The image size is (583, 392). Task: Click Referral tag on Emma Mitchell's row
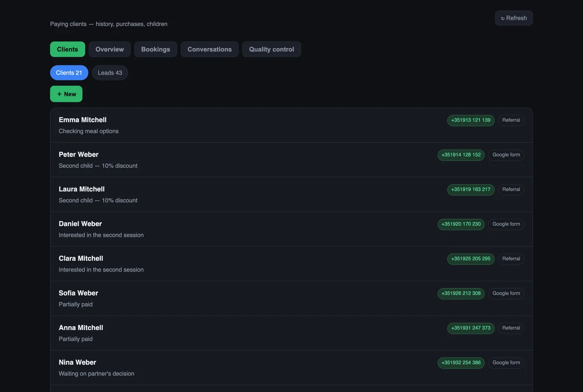[511, 120]
